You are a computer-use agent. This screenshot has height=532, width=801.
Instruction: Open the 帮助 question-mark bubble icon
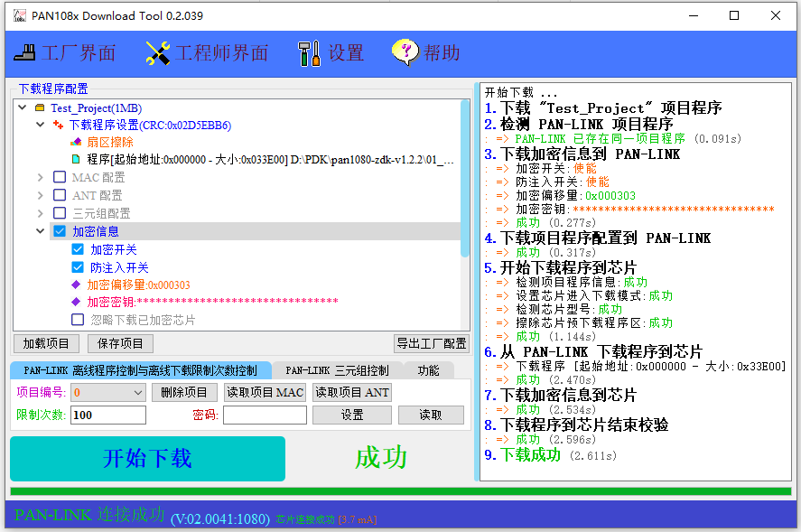(405, 52)
